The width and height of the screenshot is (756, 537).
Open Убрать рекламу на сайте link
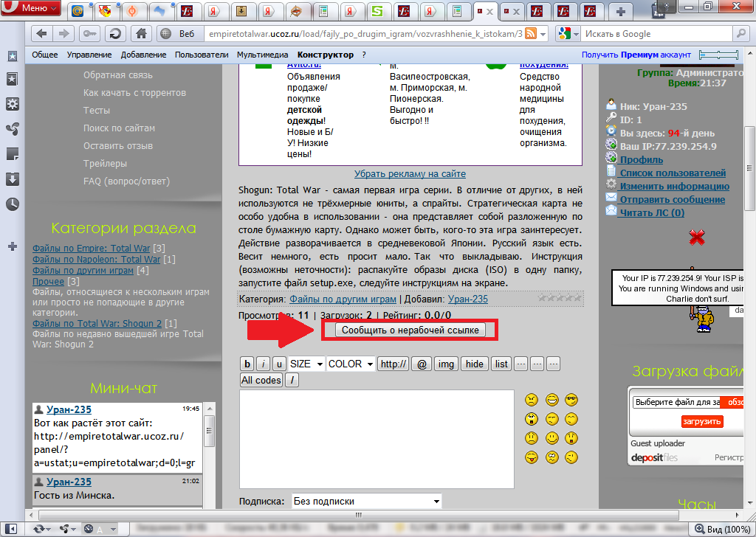click(410, 174)
